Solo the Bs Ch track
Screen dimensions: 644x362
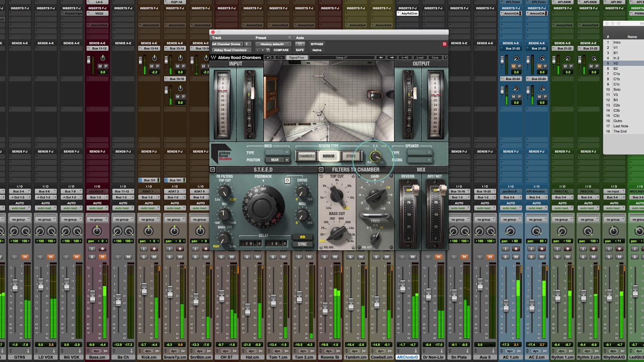(x=118, y=257)
